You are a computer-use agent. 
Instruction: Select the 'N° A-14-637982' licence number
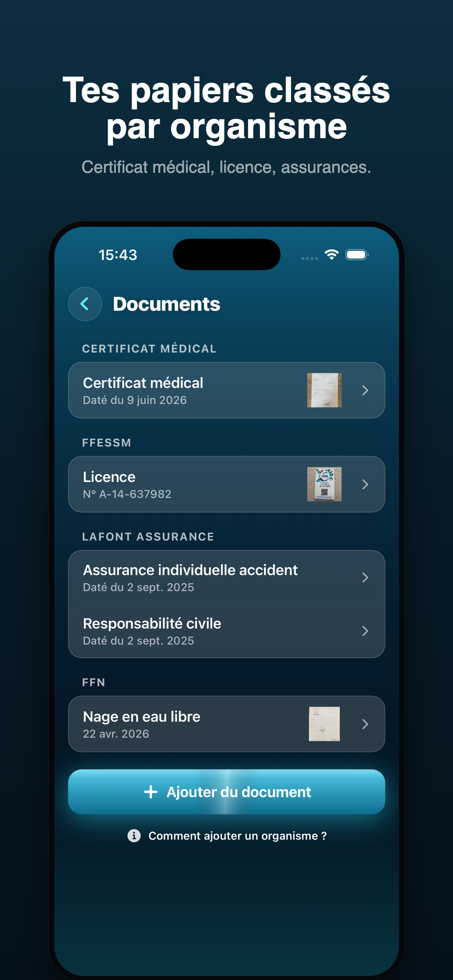pyautogui.click(x=127, y=494)
